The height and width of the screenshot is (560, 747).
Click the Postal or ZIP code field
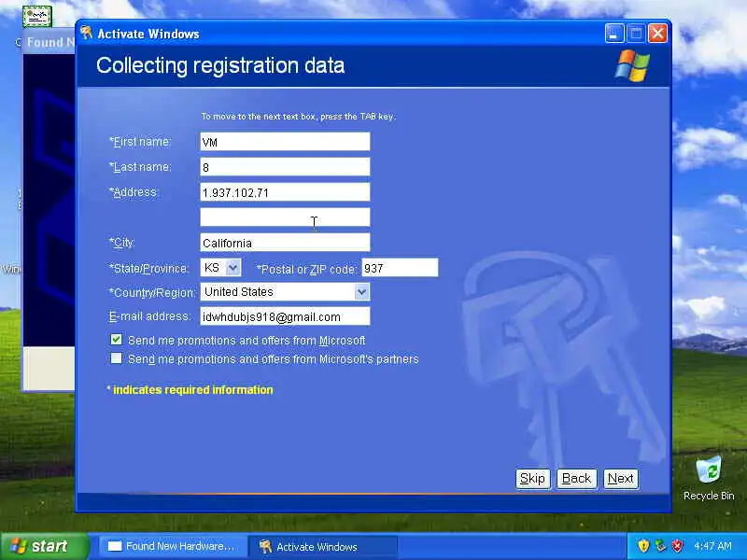coord(400,268)
